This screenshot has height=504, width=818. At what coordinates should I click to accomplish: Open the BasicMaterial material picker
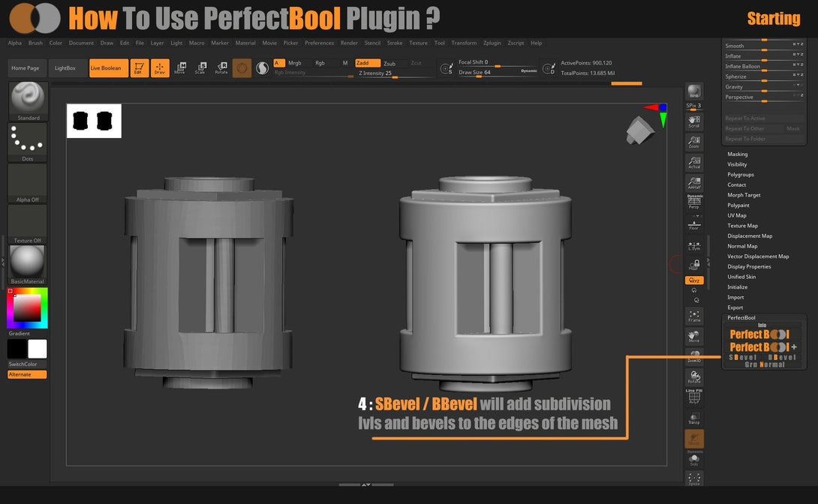coord(27,265)
